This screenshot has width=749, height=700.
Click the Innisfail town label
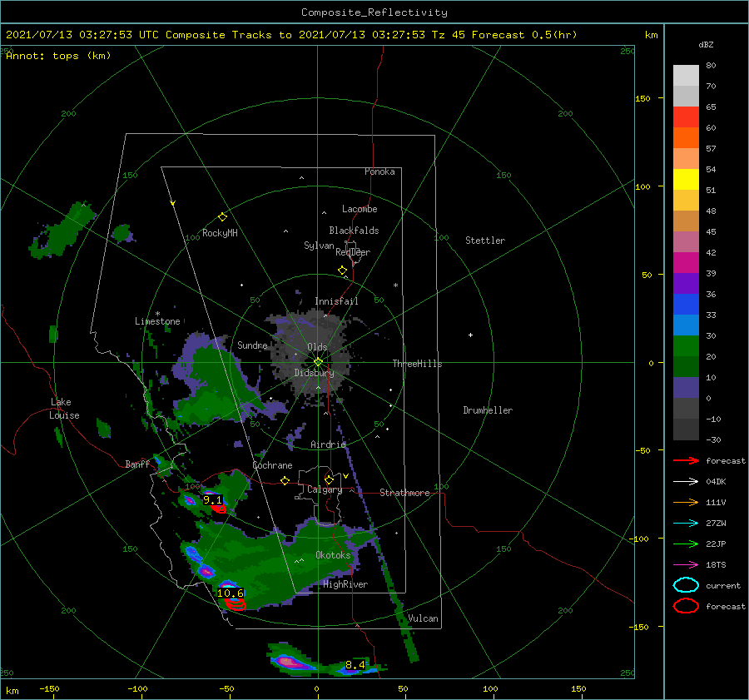[x=336, y=301]
